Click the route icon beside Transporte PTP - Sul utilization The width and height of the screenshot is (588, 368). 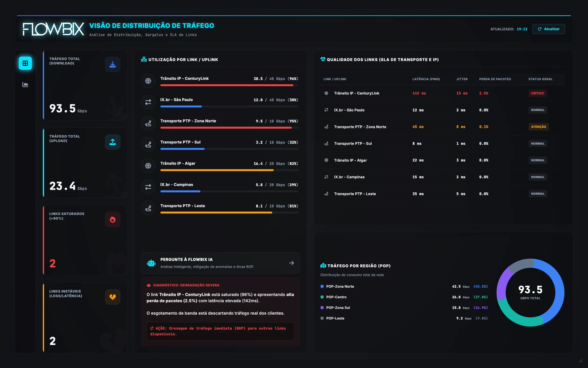(x=148, y=145)
